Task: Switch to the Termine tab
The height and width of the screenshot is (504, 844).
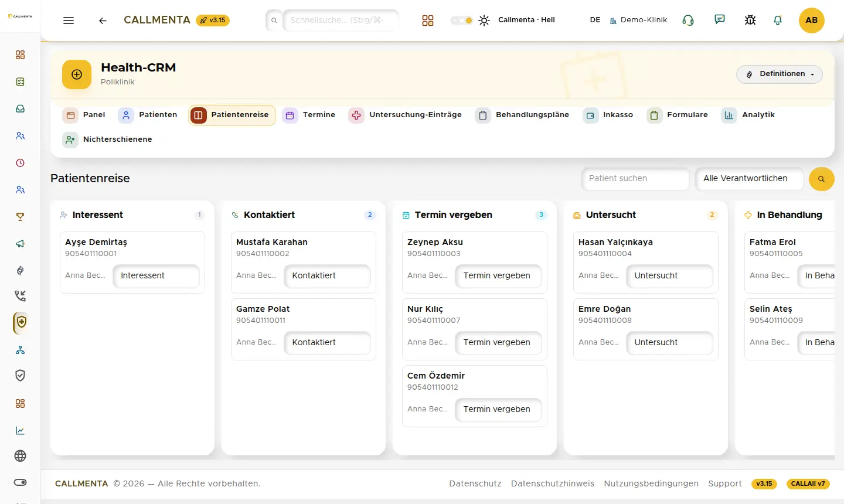Action: [309, 115]
